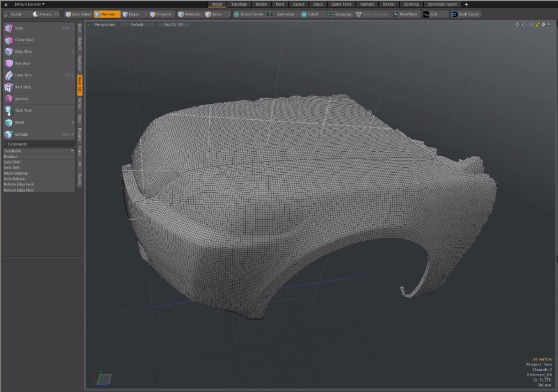Choose the Extrude tool
The width and height of the screenshot is (558, 392).
point(21,134)
